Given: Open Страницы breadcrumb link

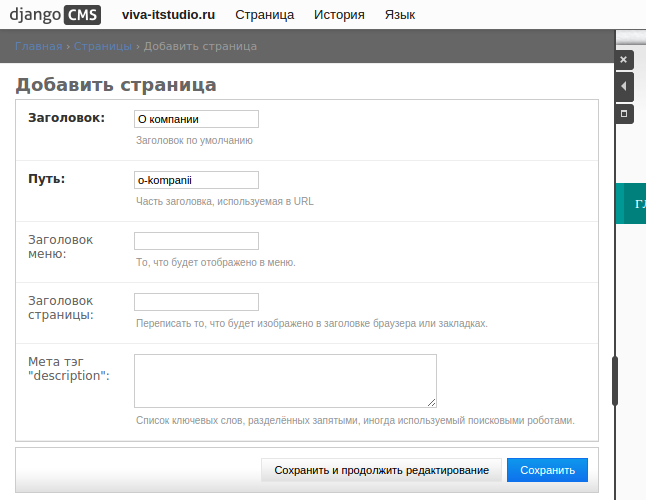Looking at the screenshot, I should 103,46.
